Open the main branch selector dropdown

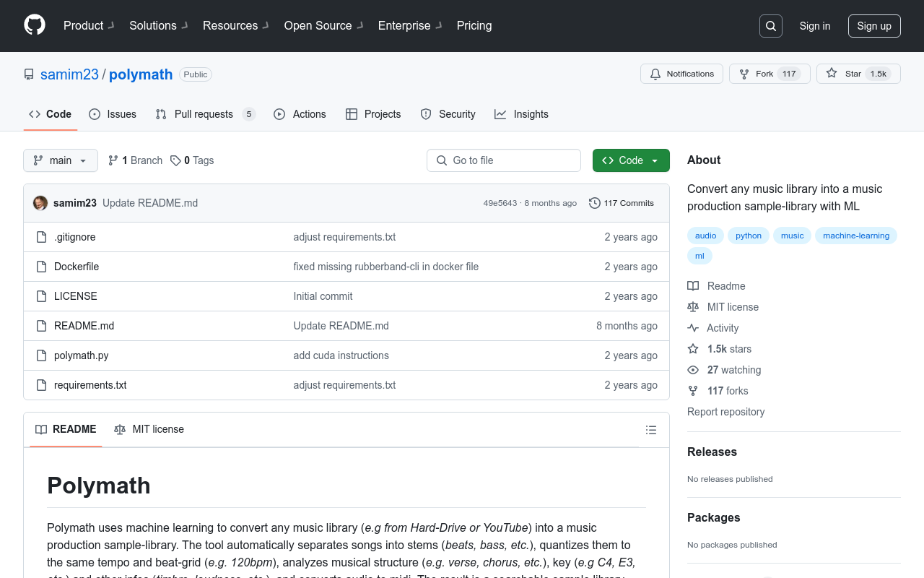pyautogui.click(x=61, y=160)
